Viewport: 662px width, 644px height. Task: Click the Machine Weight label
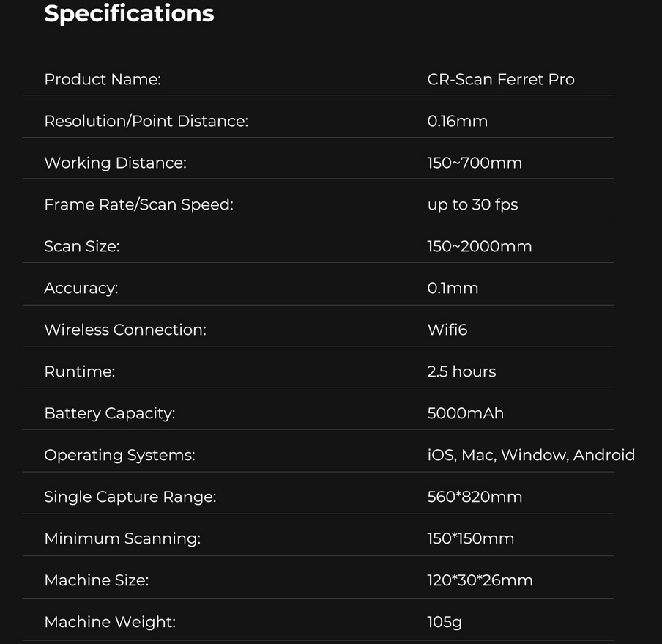pos(110,622)
